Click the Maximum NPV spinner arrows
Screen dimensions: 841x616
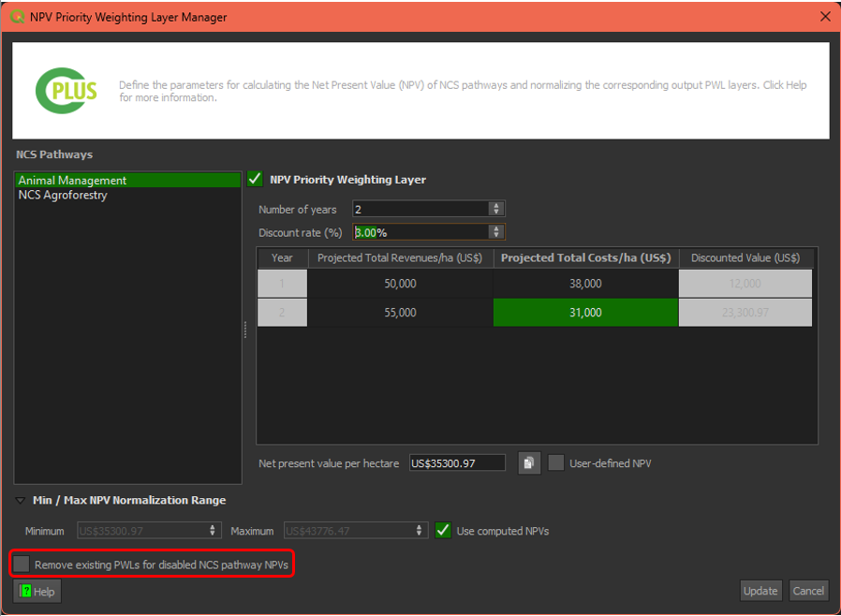[419, 530]
